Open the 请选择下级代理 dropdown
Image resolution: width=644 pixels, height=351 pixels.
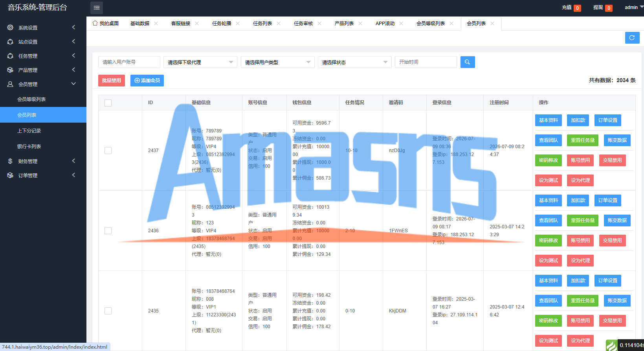click(200, 62)
